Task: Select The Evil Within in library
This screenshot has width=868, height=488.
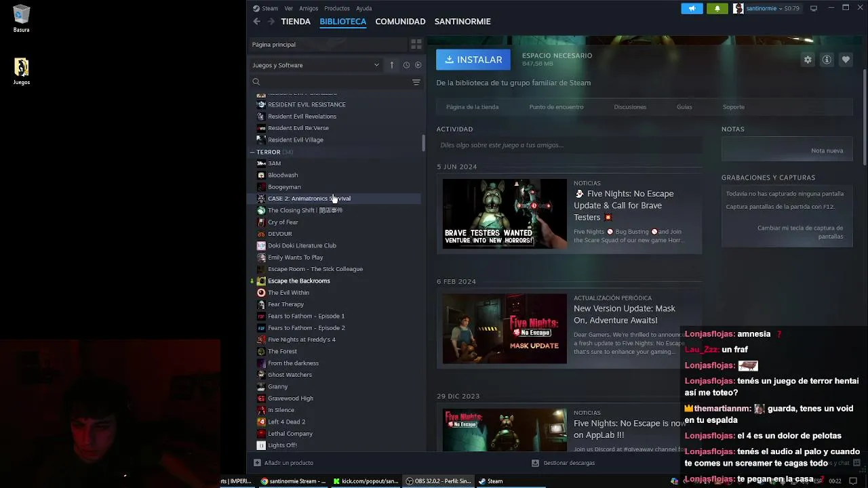Action: click(x=288, y=293)
